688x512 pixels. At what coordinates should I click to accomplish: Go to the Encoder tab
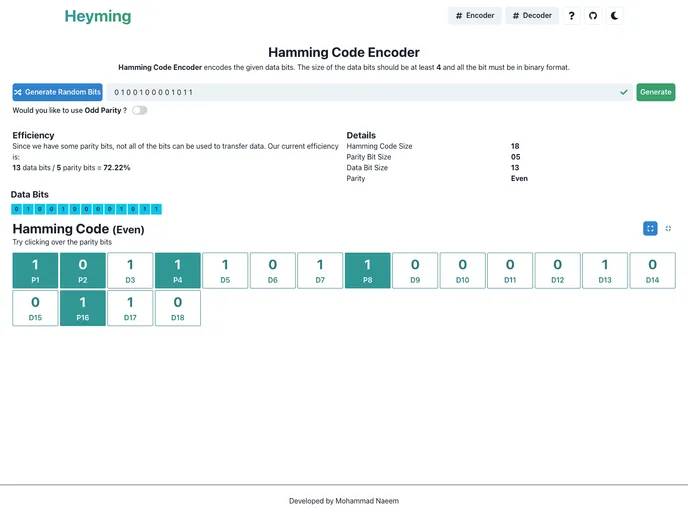click(x=475, y=16)
